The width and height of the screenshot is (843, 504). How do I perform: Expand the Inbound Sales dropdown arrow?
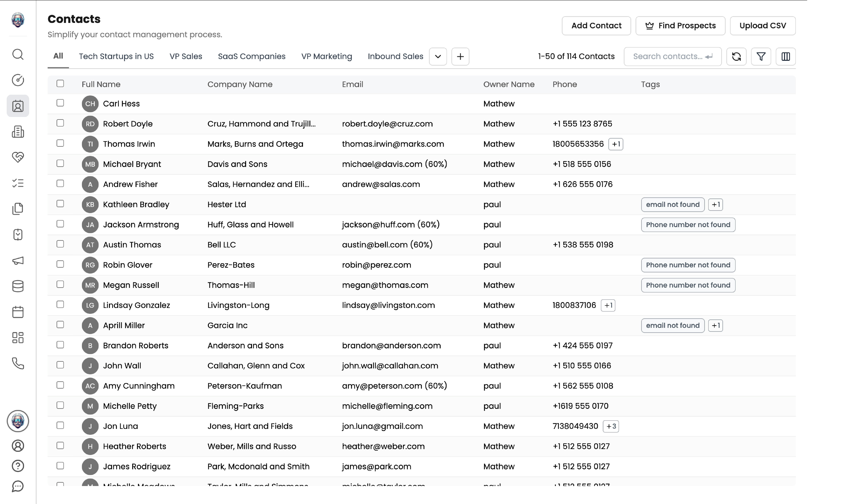coord(437,56)
